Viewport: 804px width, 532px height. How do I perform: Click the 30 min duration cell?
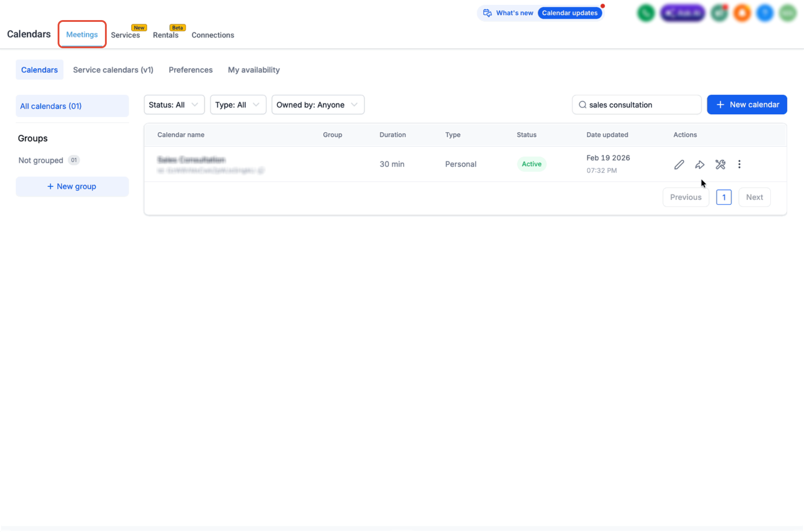[392, 164]
